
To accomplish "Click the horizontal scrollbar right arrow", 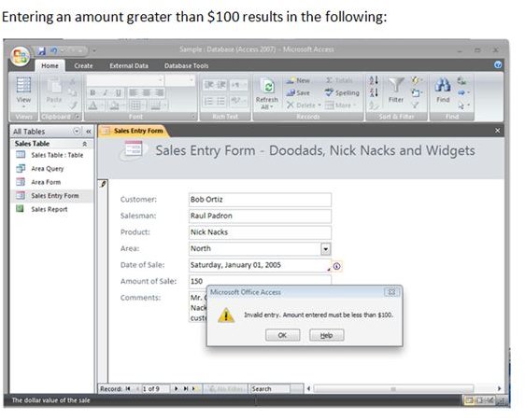I will (x=499, y=388).
